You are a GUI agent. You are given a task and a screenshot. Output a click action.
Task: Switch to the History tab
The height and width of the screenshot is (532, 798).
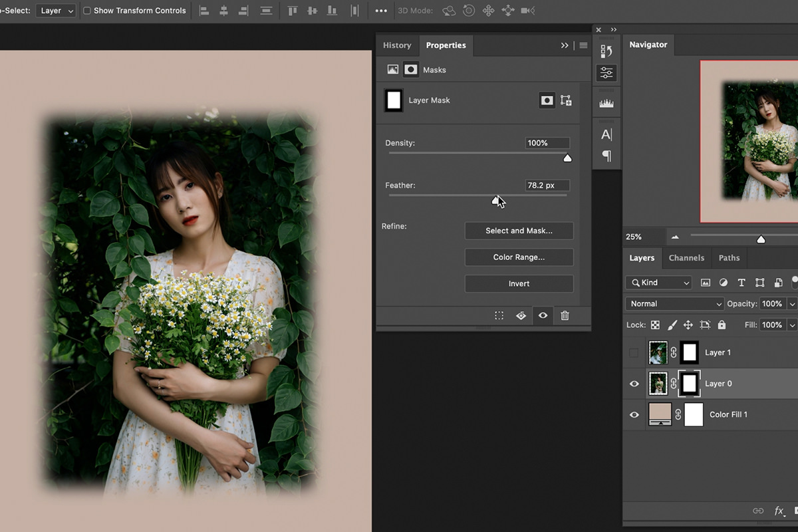[x=397, y=45]
